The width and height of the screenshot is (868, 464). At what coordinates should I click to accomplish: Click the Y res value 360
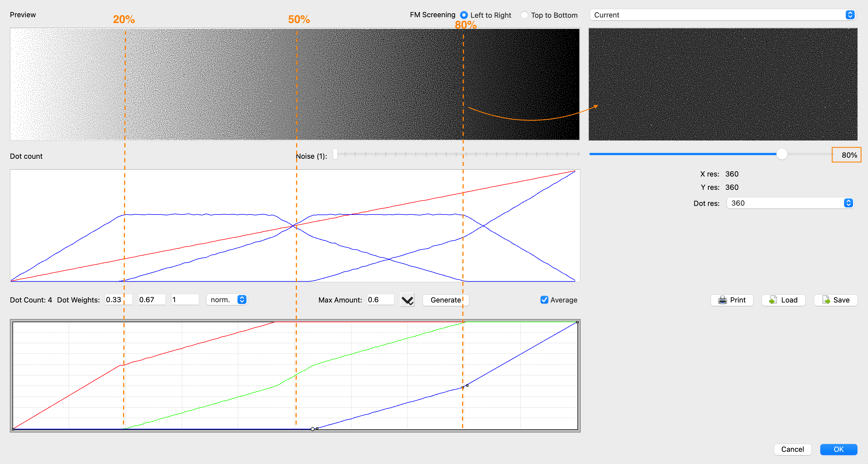pyautogui.click(x=732, y=187)
